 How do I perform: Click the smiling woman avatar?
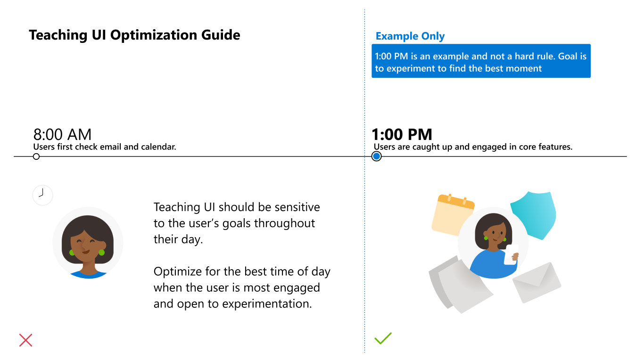click(88, 243)
